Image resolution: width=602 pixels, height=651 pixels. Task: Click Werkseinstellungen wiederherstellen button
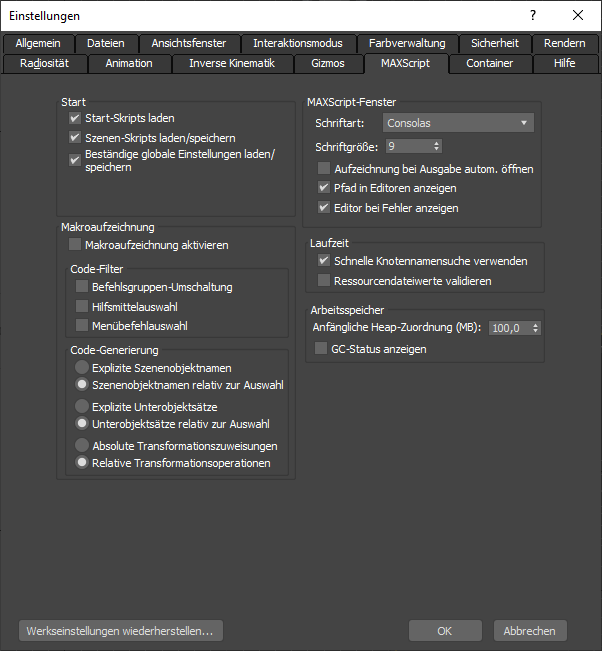click(120, 631)
